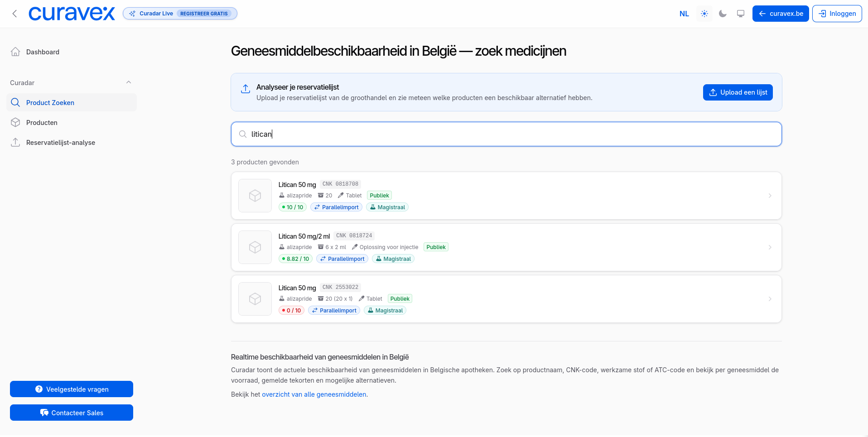The height and width of the screenshot is (437, 868).
Task: Click Parallelimport badge for CNK 0818724
Action: 342,259
